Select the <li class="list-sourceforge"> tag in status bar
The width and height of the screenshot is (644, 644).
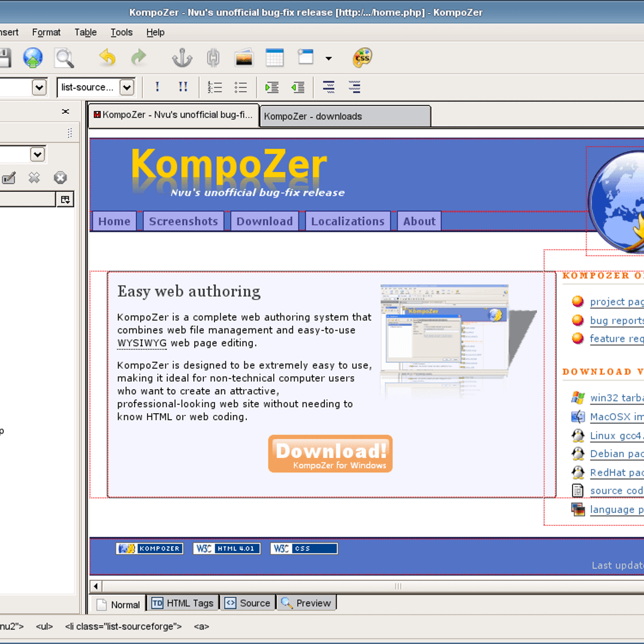pos(123,626)
